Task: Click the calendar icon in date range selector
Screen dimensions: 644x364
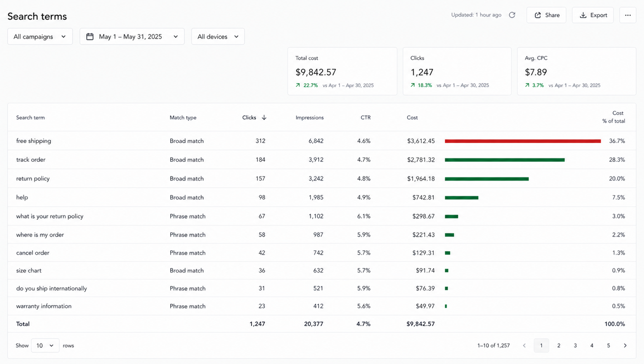Action: [90, 36]
